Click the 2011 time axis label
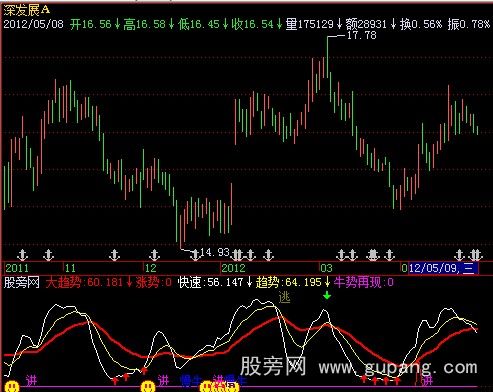493x392 pixels. pos(17,268)
